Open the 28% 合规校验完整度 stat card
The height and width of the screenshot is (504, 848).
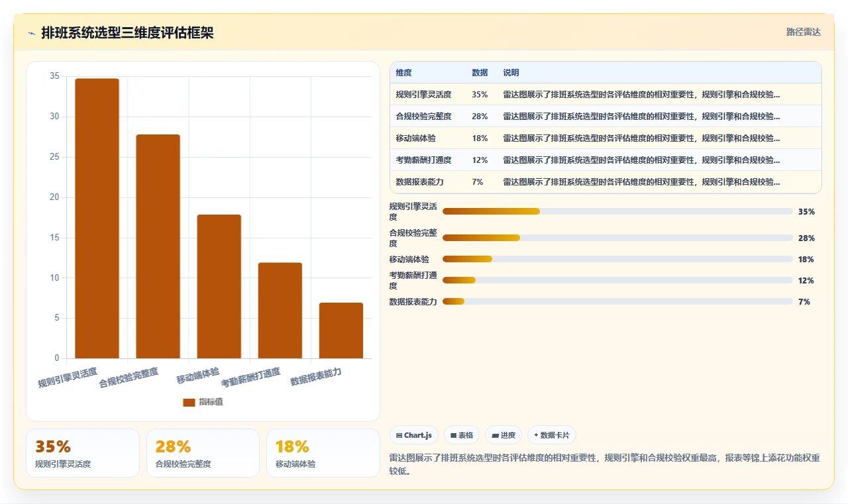203,453
